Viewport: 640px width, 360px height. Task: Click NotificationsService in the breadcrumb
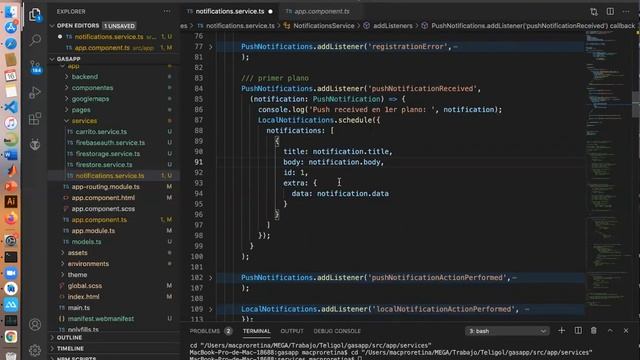click(x=324, y=26)
